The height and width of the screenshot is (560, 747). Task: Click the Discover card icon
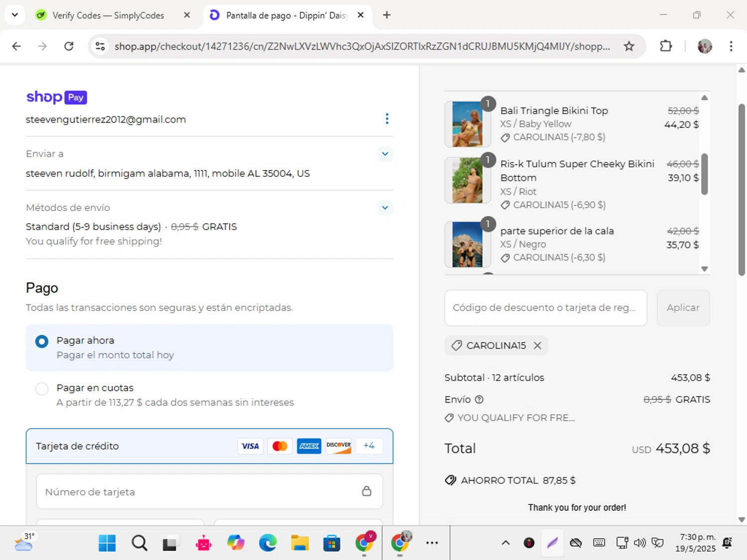point(339,446)
